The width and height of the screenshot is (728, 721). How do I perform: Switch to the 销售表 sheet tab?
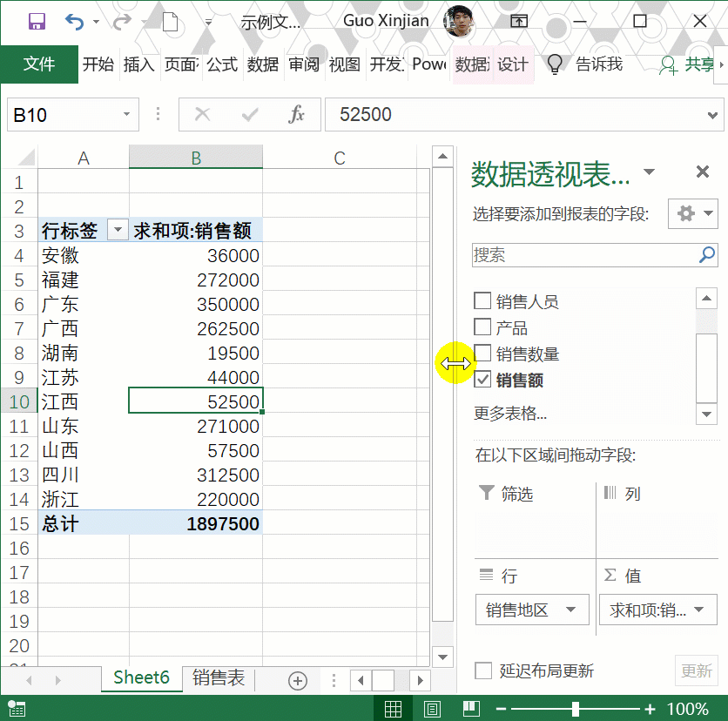tap(219, 678)
